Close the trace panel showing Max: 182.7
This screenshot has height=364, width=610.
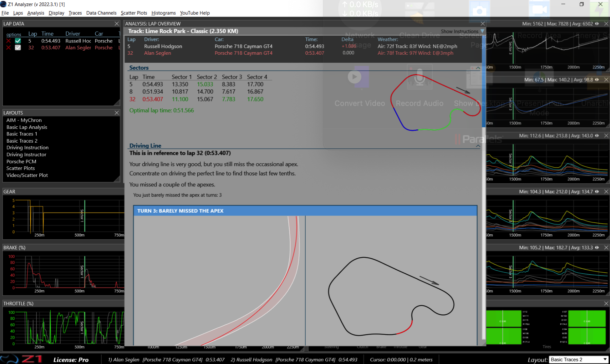(606, 248)
